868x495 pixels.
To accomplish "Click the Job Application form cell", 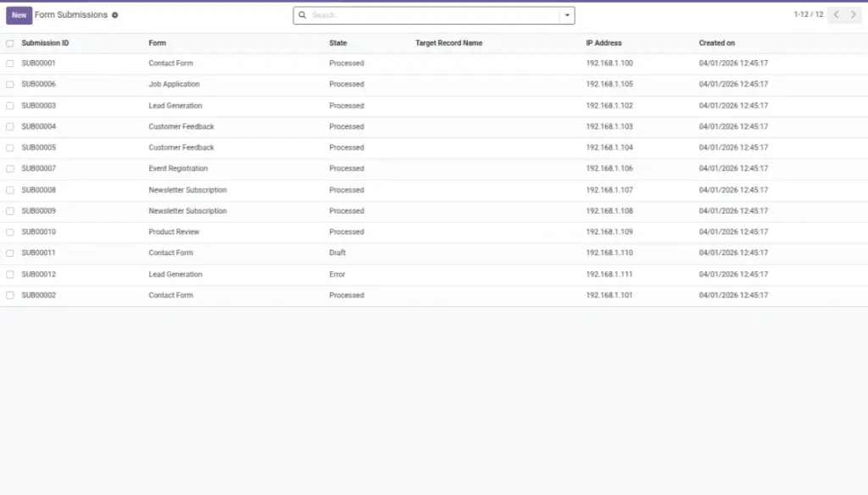I will coord(175,84).
